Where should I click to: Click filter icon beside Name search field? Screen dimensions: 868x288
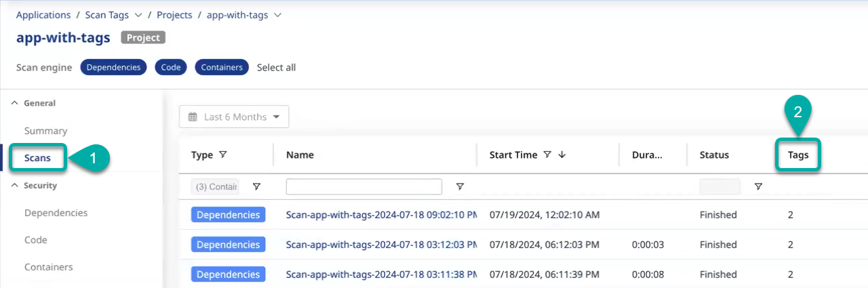click(460, 187)
